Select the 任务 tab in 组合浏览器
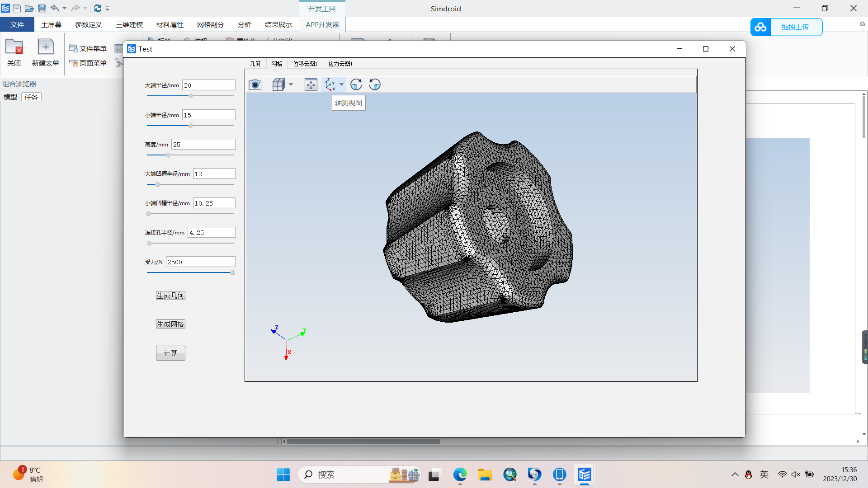Screen dimensions: 868x488 pos(31,97)
